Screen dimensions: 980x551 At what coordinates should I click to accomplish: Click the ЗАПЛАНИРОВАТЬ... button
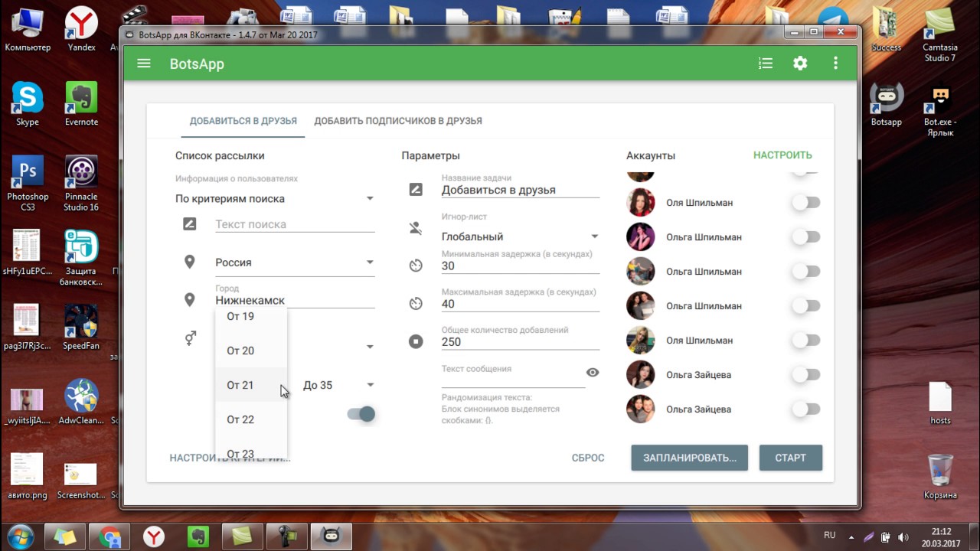tap(690, 458)
